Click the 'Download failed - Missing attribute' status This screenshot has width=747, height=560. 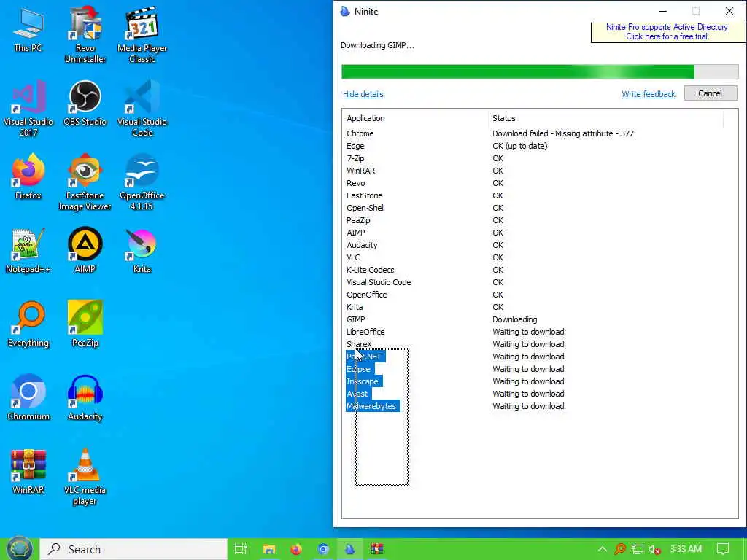click(563, 133)
